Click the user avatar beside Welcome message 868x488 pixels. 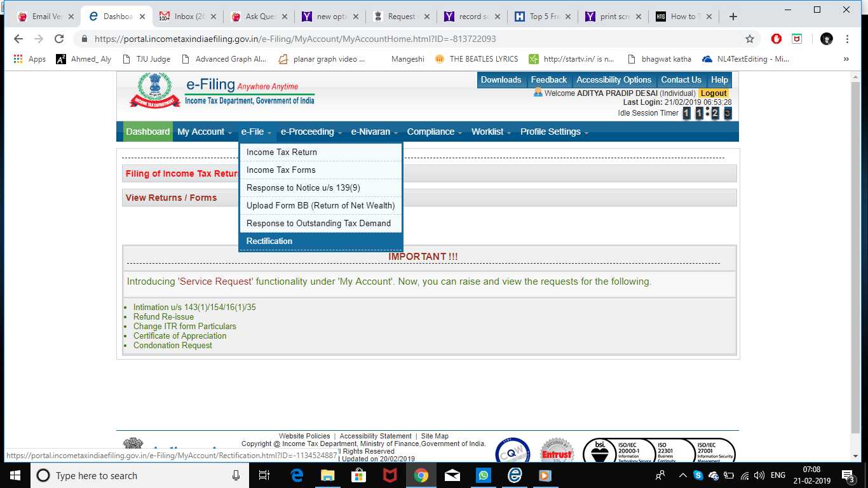pyautogui.click(x=539, y=93)
